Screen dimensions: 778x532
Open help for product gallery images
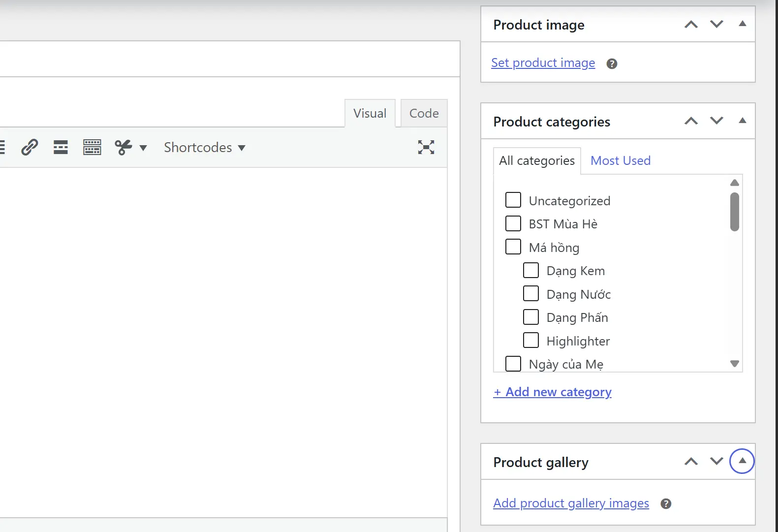click(666, 504)
